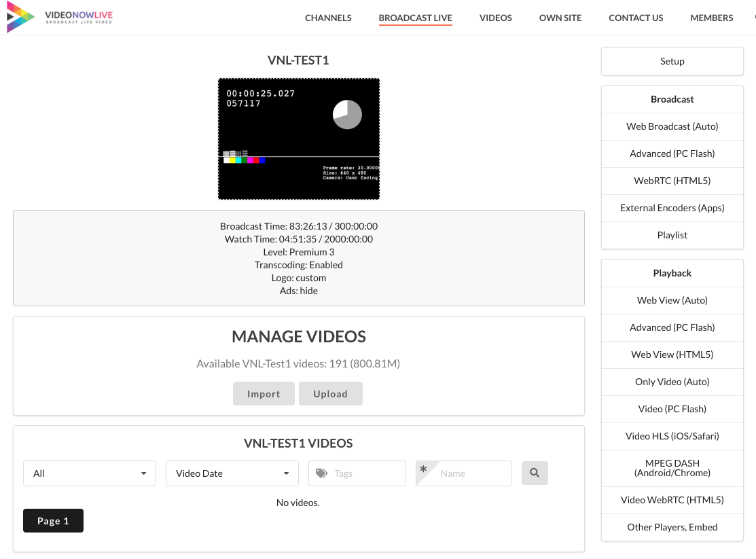Open the Setup sidebar link

(x=672, y=61)
